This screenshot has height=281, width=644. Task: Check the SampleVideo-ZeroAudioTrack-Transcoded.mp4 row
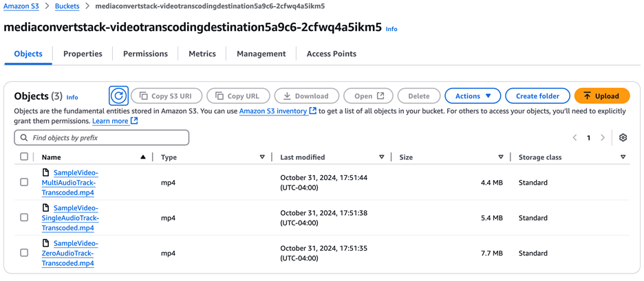[x=24, y=253]
